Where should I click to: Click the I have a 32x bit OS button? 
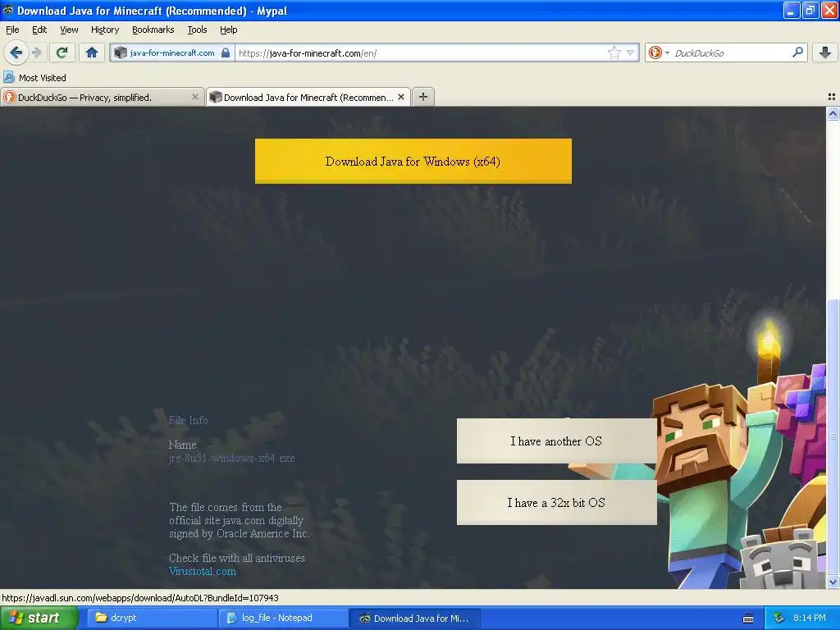(557, 503)
